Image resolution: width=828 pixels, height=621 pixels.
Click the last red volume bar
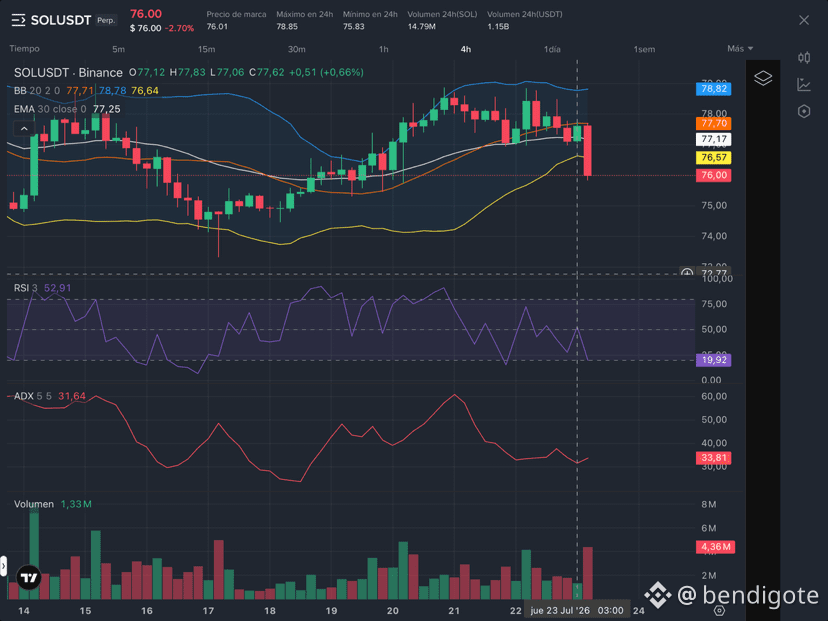click(587, 573)
